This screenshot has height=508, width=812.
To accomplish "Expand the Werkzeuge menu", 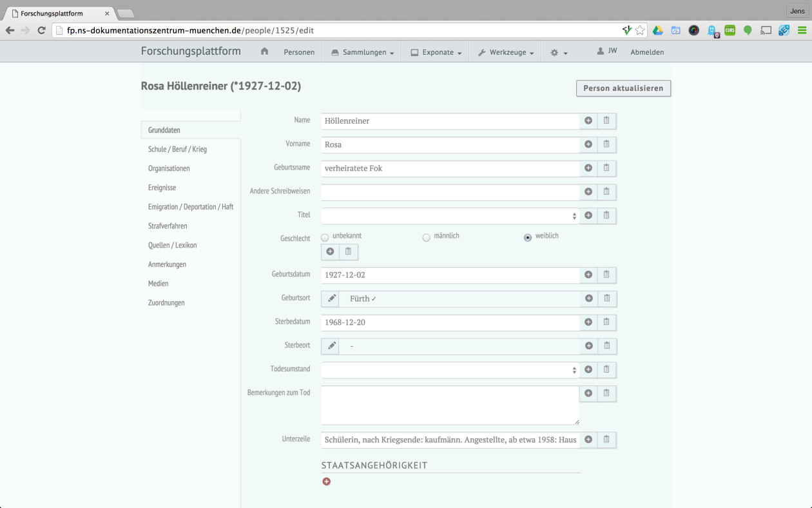I will coord(506,52).
